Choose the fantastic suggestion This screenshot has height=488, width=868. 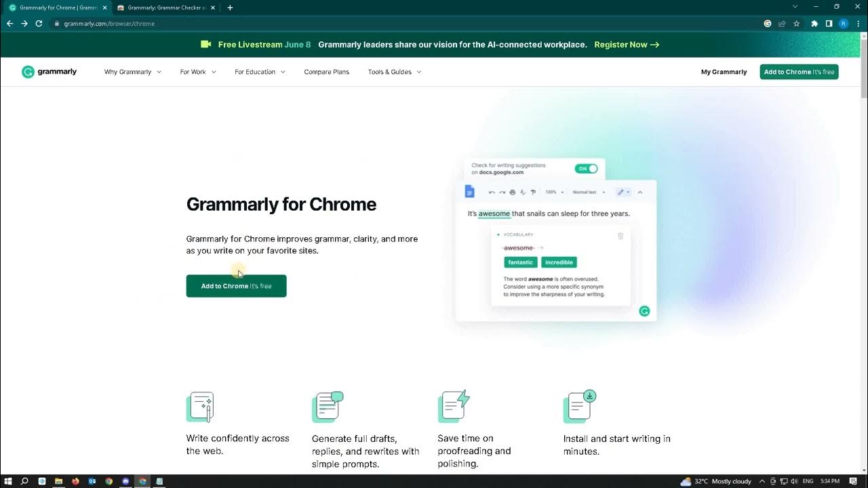pyautogui.click(x=521, y=262)
